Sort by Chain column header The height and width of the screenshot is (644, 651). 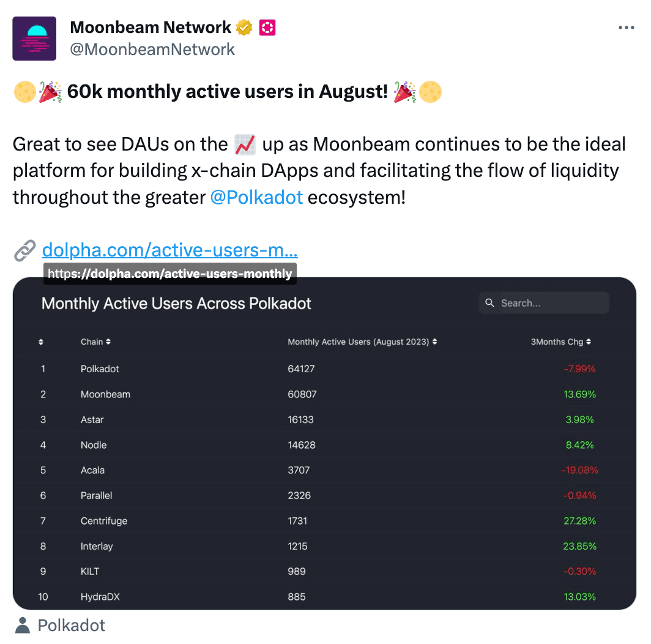tap(95, 342)
